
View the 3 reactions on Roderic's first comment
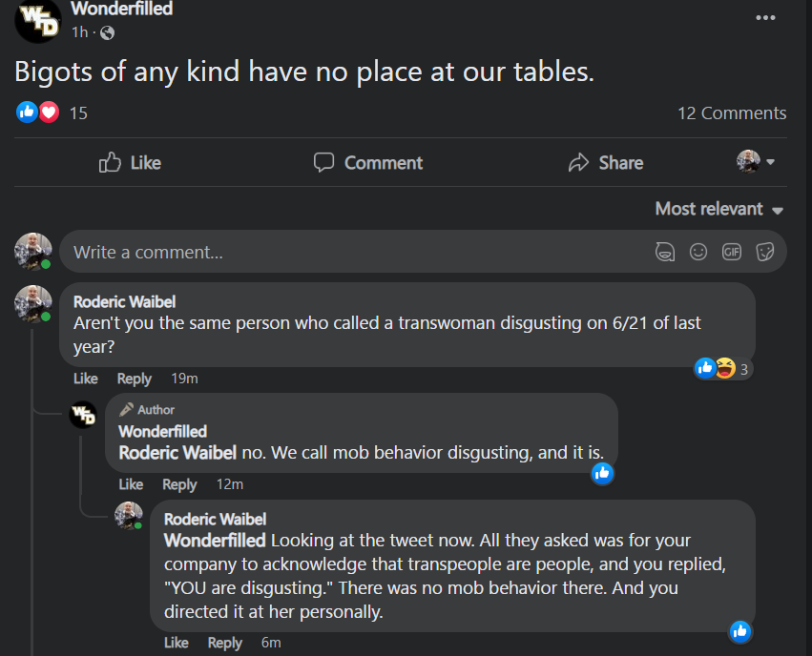pos(724,368)
